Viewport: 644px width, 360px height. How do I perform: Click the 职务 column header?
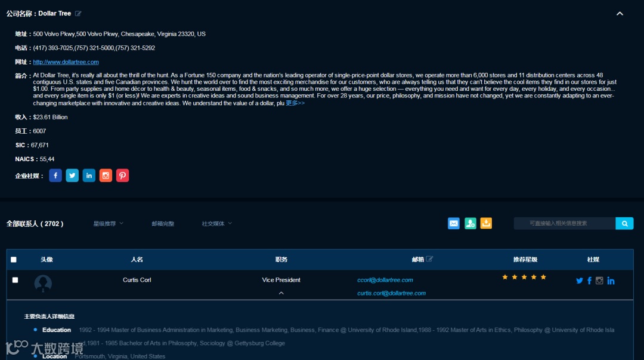pos(281,260)
